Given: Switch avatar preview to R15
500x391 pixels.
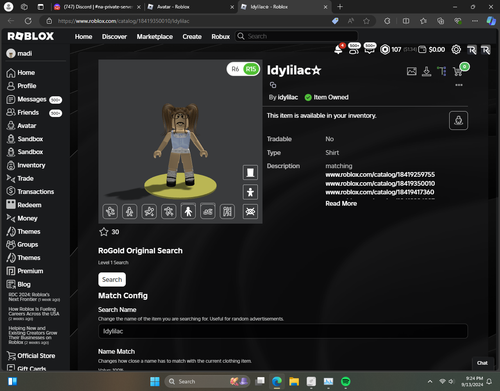Looking at the screenshot, I should 251,69.
